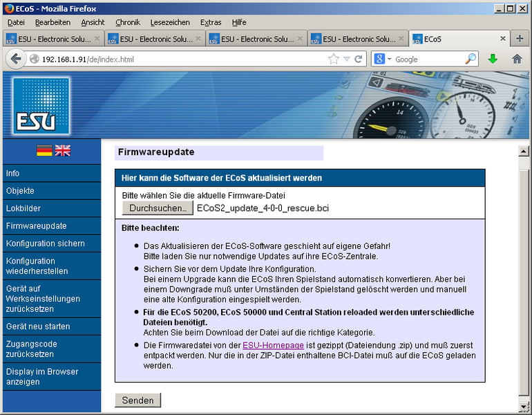Open the Objekte sidebar page

52,191
